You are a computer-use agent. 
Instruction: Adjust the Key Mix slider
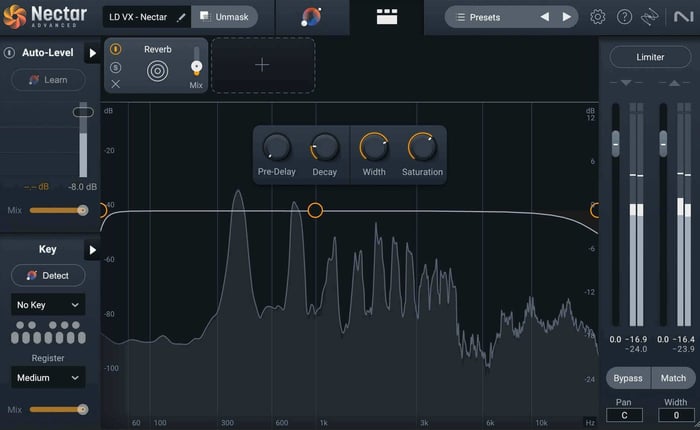[59, 409]
